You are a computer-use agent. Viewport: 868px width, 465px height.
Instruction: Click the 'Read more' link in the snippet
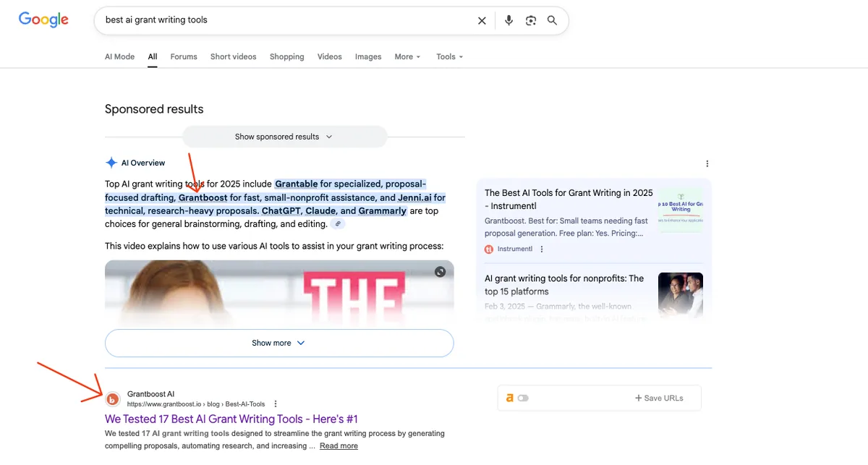339,446
